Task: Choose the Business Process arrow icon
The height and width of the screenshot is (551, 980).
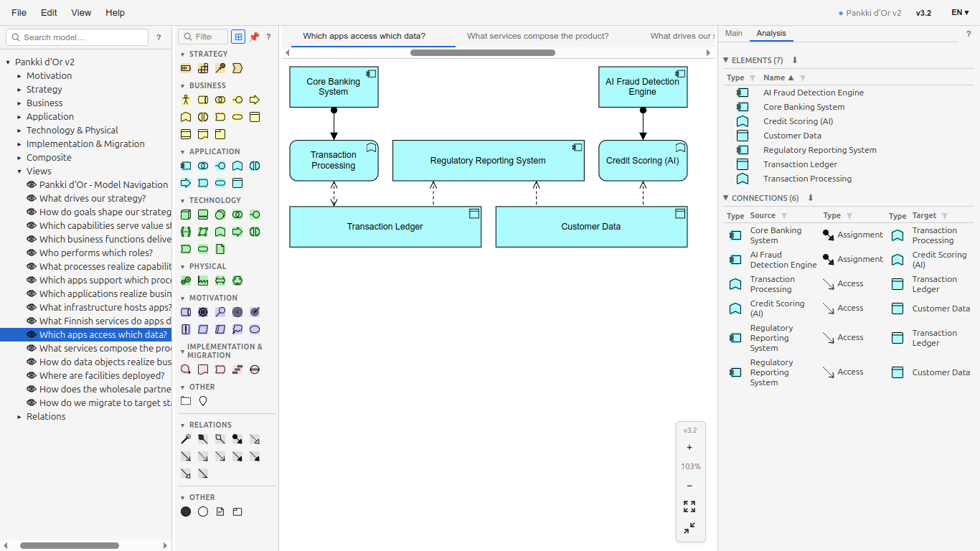Action: (x=255, y=100)
